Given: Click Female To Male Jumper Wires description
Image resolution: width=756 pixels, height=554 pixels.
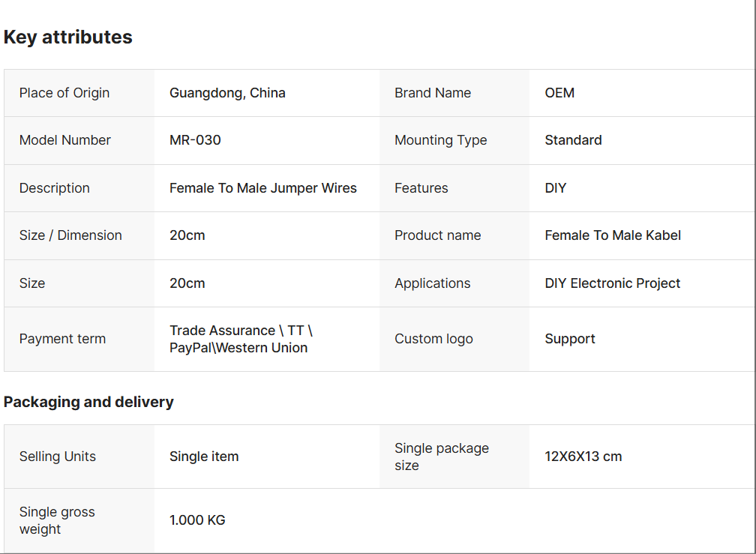Looking at the screenshot, I should tap(263, 188).
